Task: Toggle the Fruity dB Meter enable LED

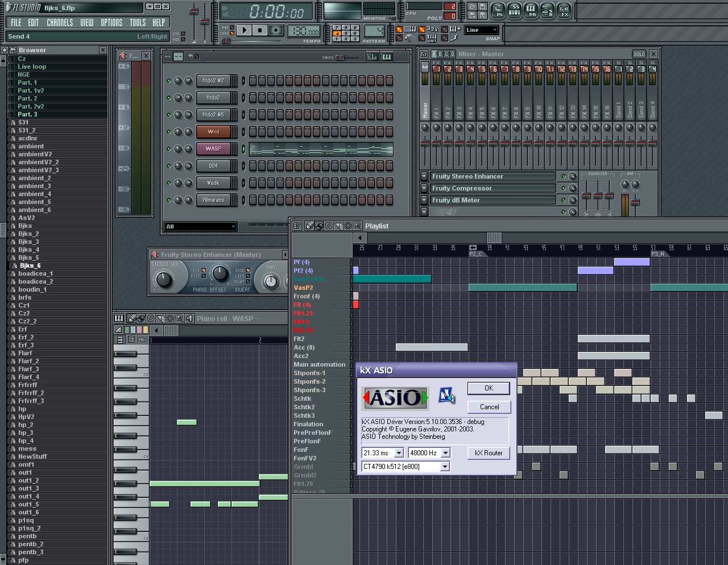Action: 564,200
